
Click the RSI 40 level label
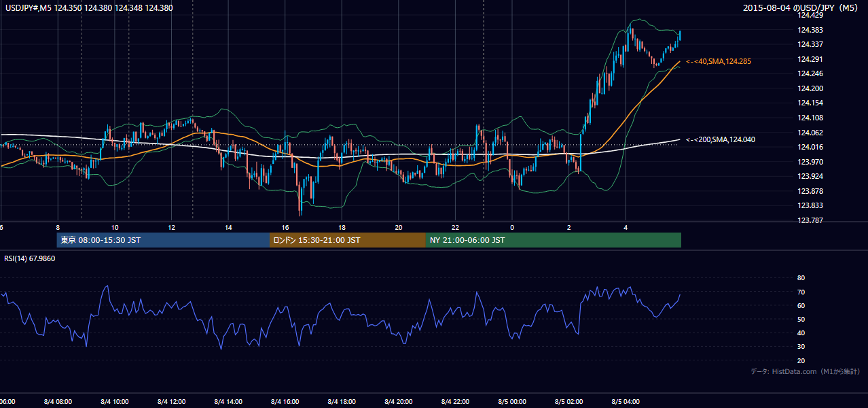click(x=801, y=333)
